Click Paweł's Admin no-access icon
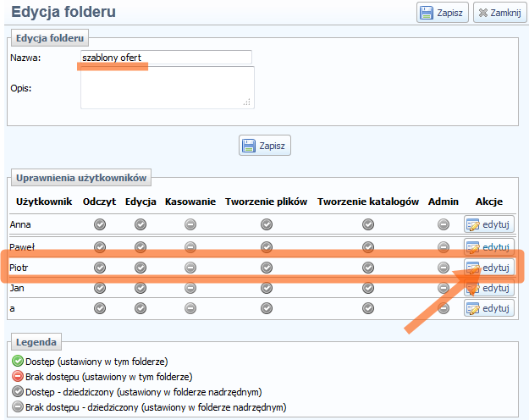 (x=444, y=247)
